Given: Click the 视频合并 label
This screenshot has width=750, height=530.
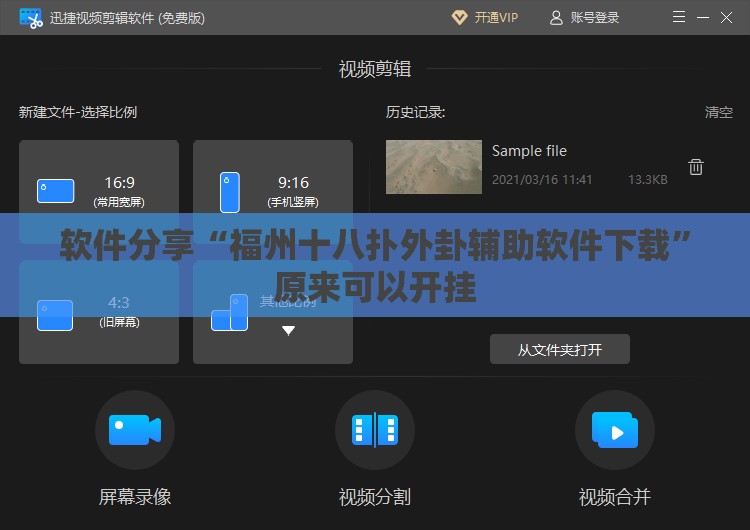Looking at the screenshot, I should click(x=615, y=497).
